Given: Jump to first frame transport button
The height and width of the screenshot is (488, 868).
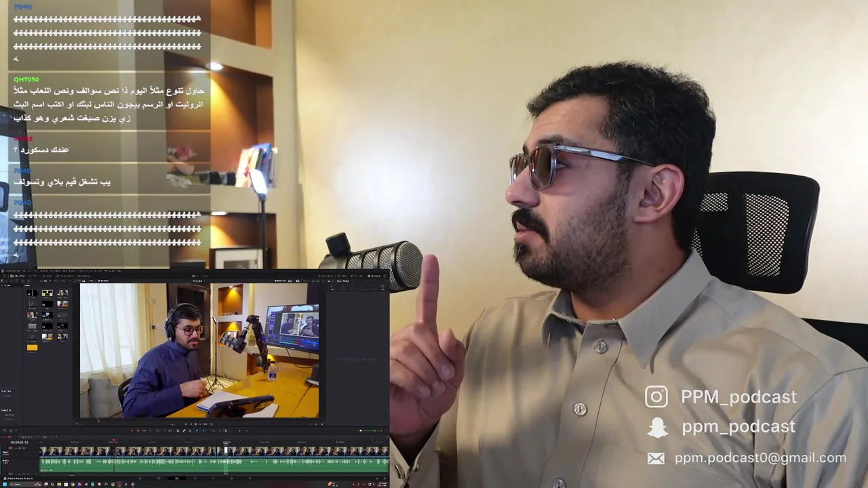Looking at the screenshot, I should pos(186,424).
